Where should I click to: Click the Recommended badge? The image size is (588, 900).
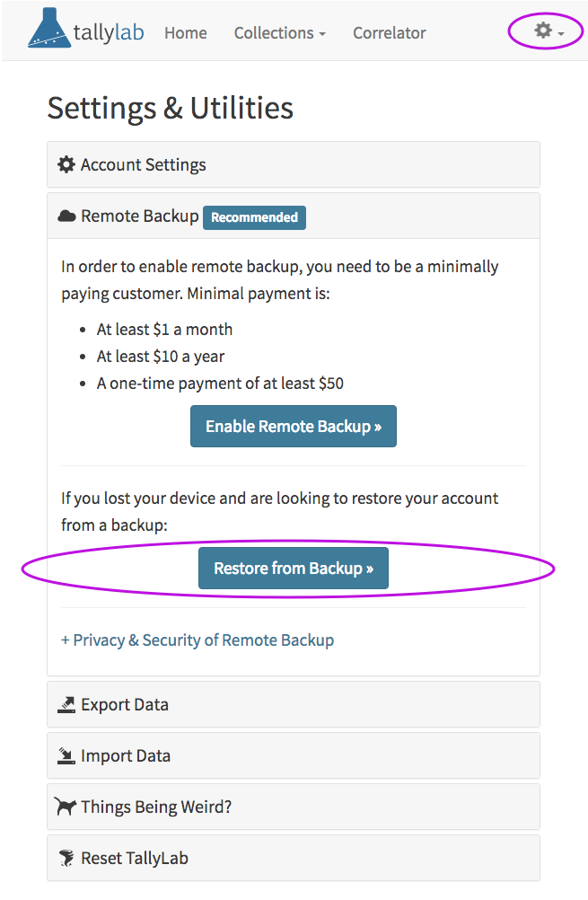254,217
